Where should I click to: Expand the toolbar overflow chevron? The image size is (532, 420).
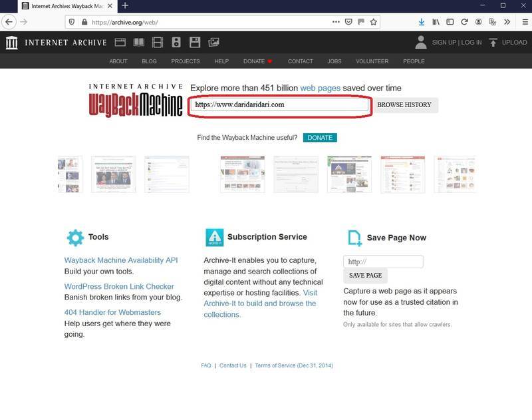pos(507,22)
